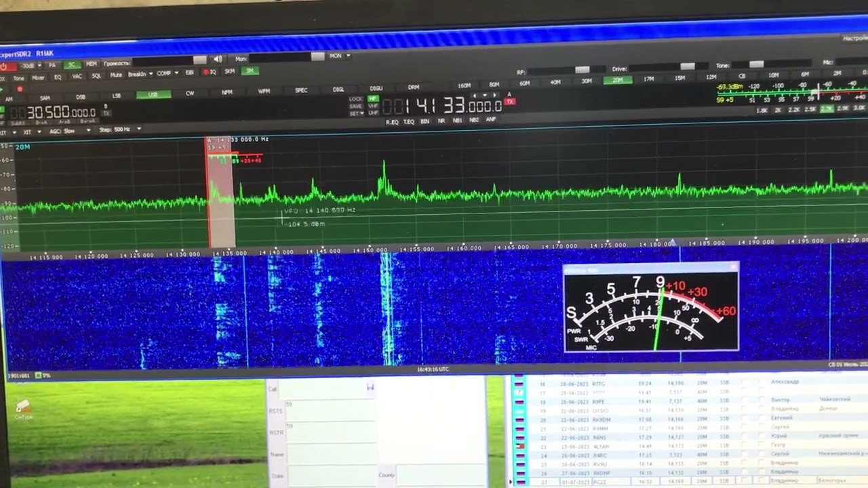Select the SAM mode
The height and width of the screenshot is (488, 868).
pos(45,98)
